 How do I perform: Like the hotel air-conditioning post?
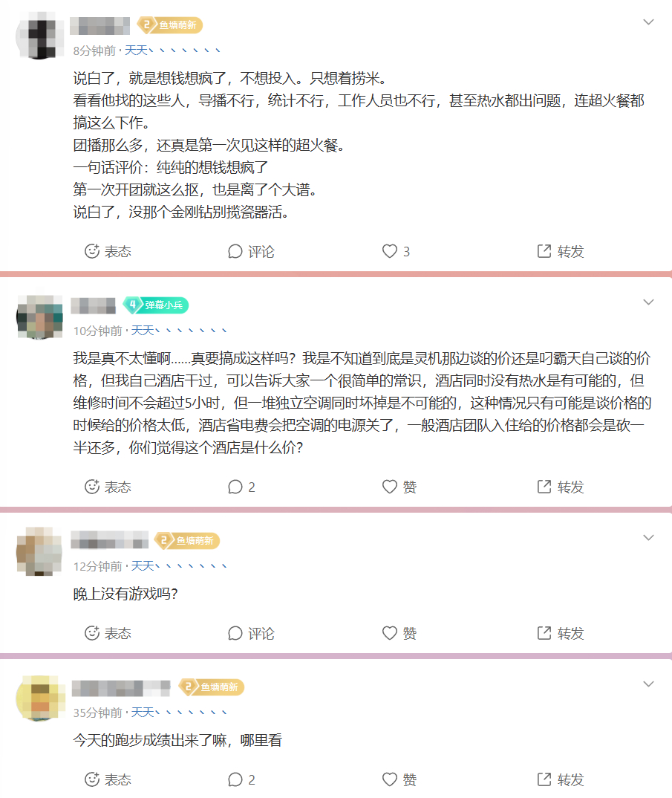point(399,487)
